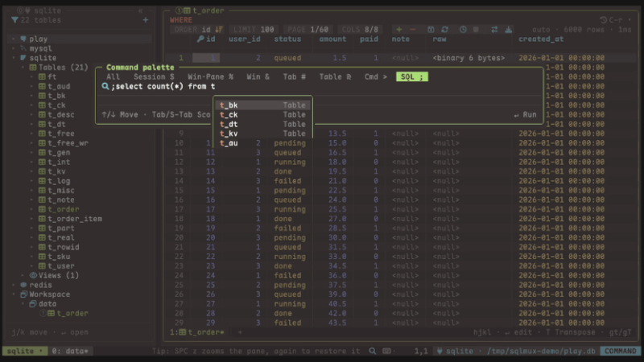Collapse the sqlite connection node
This screenshot has height=362, width=644.
coord(14,58)
